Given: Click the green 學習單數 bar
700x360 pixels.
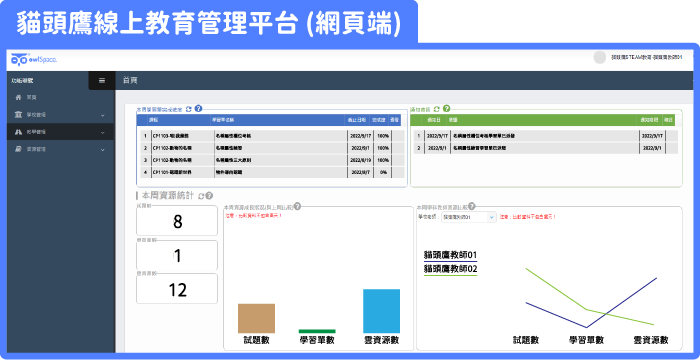Looking at the screenshot, I should [x=317, y=331].
